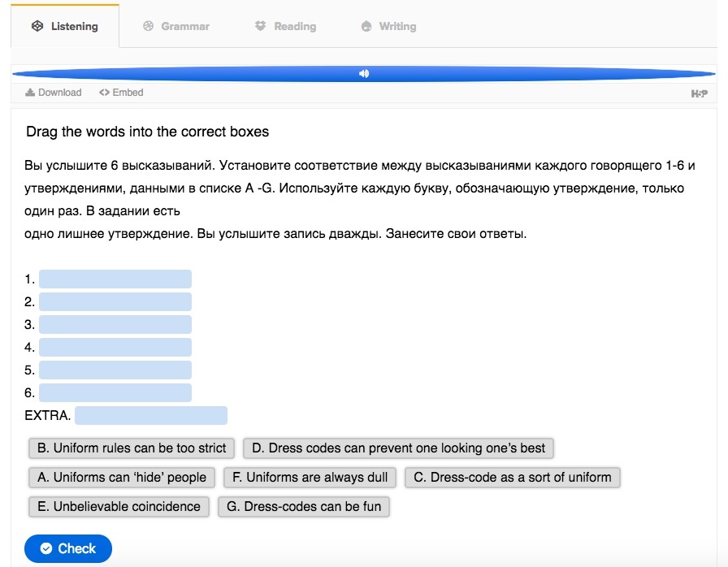The image size is (728, 567).
Task: Click the drop box for speaker 6
Action: 115,393
